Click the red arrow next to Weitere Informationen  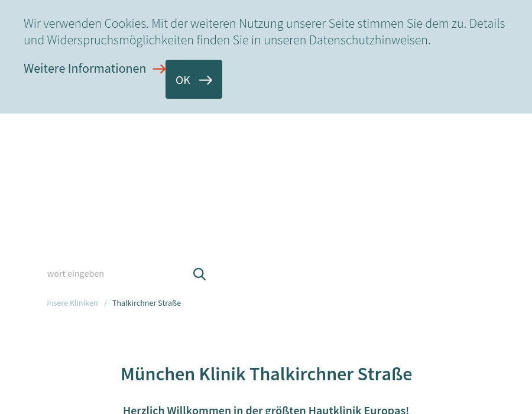coord(158,69)
